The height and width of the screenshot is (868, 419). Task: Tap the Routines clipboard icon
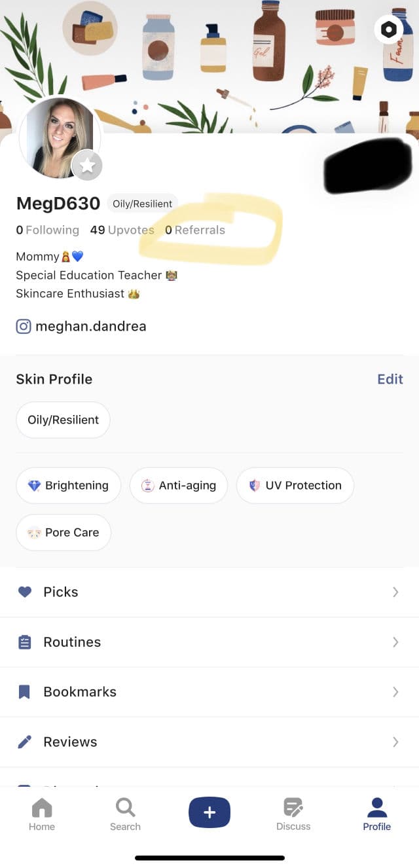24,642
